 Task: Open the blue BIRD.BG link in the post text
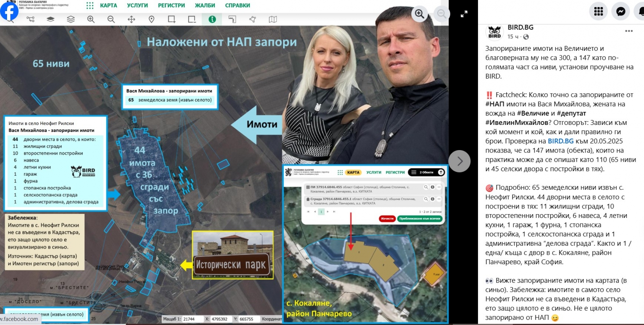tap(560, 141)
